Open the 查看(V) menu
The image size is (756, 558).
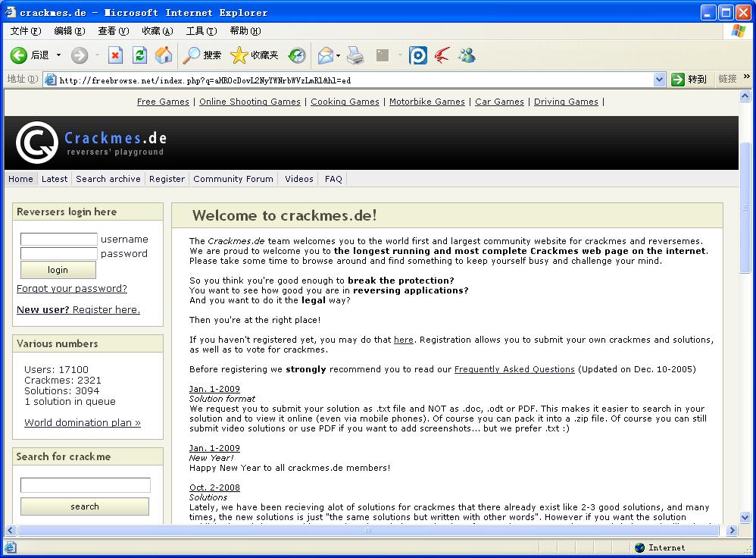click(114, 31)
